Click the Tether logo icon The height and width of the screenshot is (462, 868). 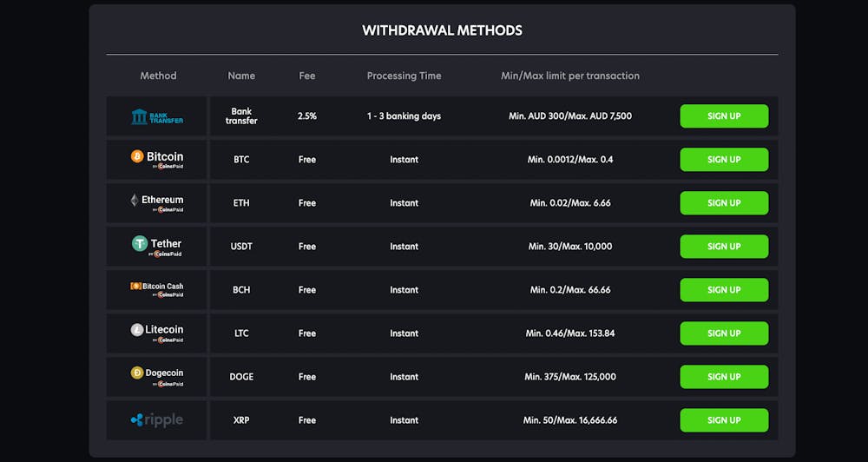tap(157, 246)
